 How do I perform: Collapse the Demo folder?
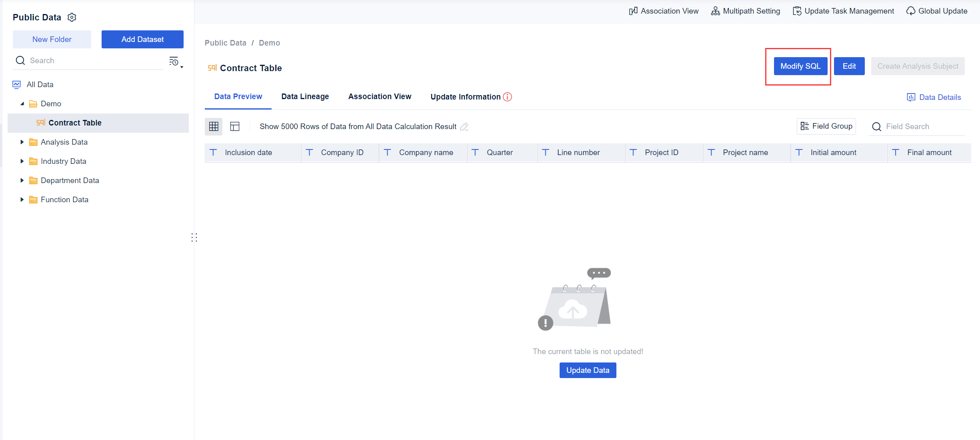pyautogui.click(x=22, y=104)
